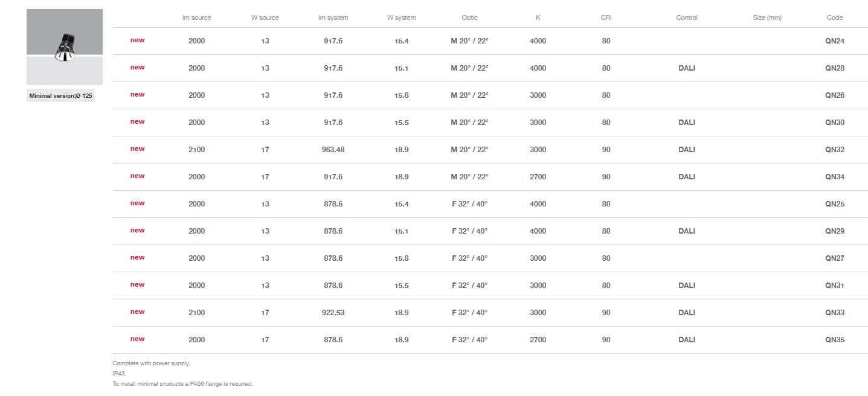Open product code QN28
The image size is (868, 396).
pos(835,68)
